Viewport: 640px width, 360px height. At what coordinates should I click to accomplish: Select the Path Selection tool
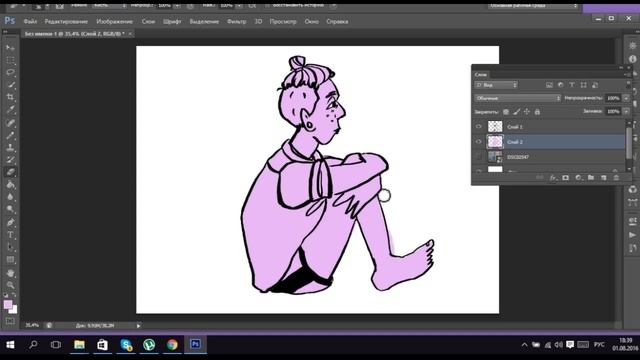click(10, 247)
